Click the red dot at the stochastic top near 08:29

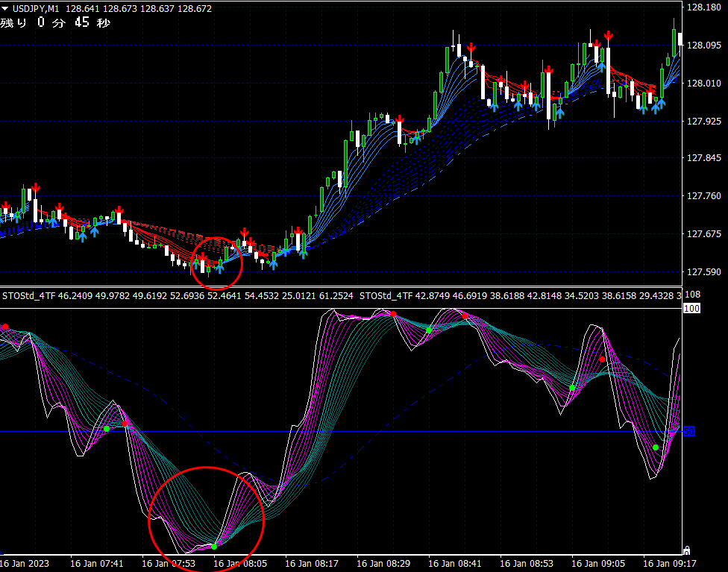[393, 314]
